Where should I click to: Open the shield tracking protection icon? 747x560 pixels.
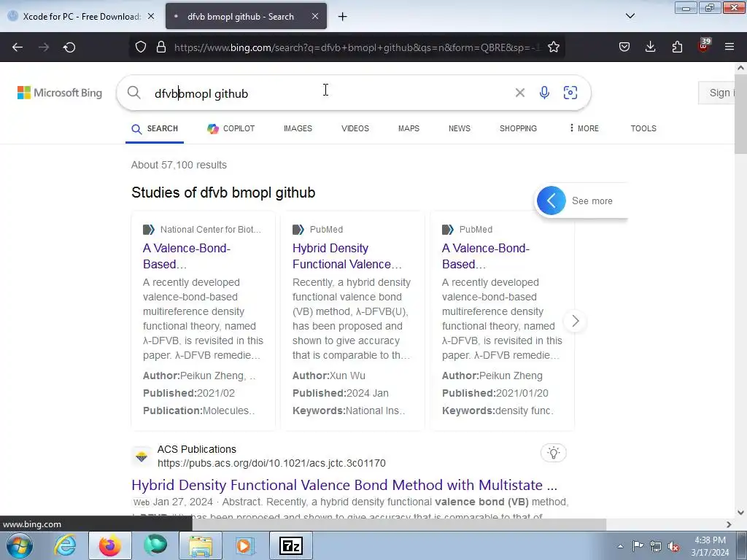point(141,47)
